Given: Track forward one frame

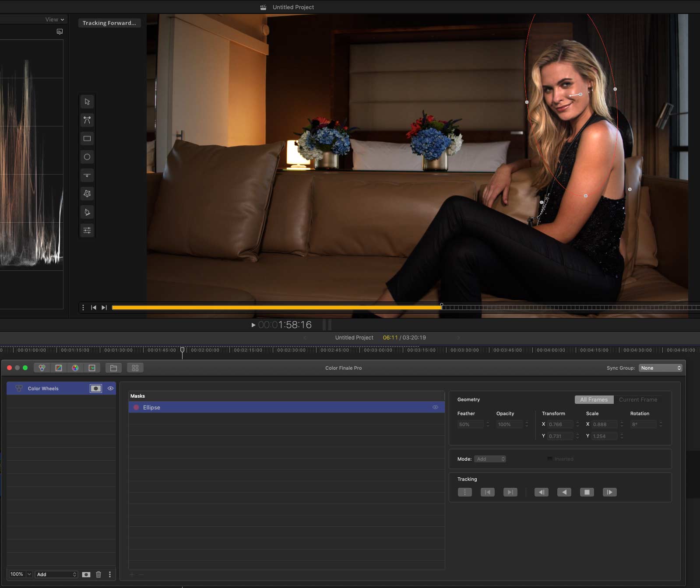Looking at the screenshot, I should coord(610,492).
